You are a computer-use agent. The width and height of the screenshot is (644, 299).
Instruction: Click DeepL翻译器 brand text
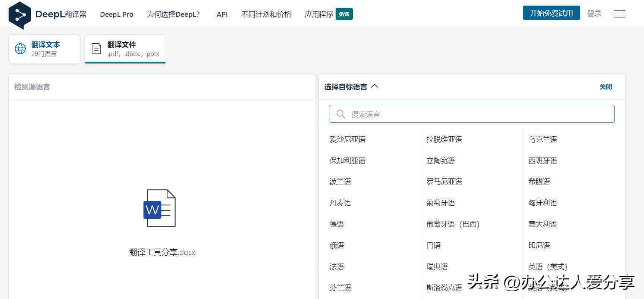pyautogui.click(x=61, y=15)
